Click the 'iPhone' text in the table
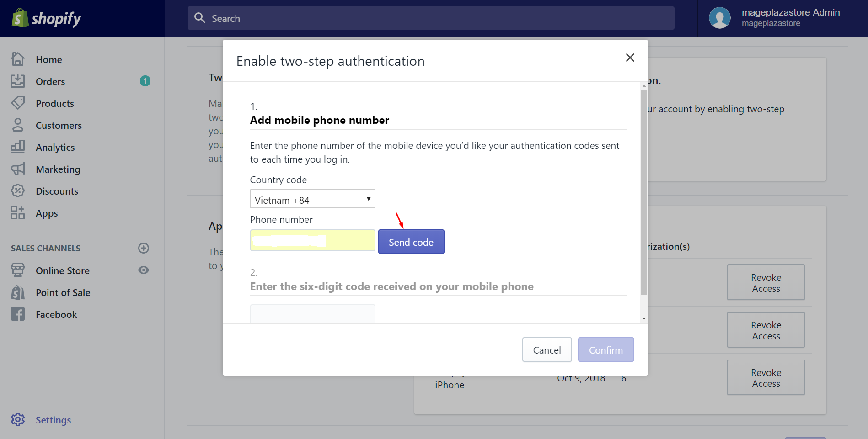Screen dimensions: 868x439 click(450, 385)
